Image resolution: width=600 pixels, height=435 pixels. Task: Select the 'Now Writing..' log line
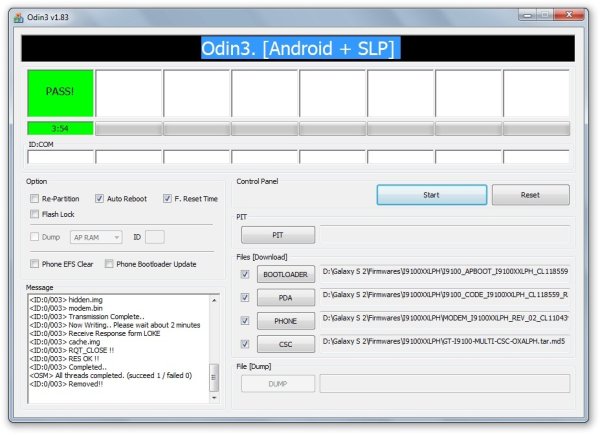coord(115,325)
